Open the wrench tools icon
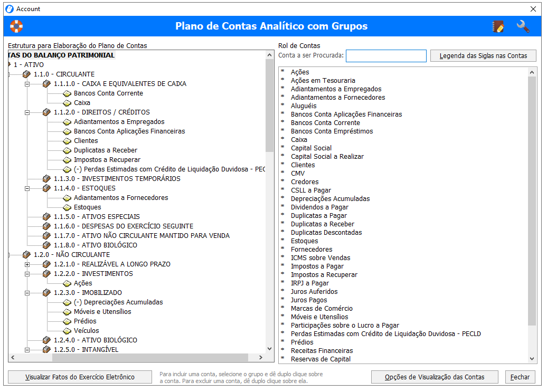The image size is (547, 392). tap(523, 26)
